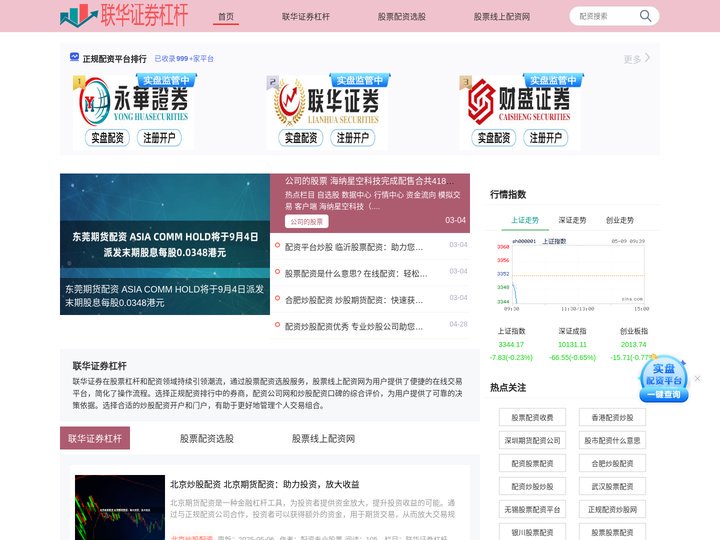Expand the 更多 chevron link
The width and height of the screenshot is (720, 540).
pyautogui.click(x=637, y=58)
